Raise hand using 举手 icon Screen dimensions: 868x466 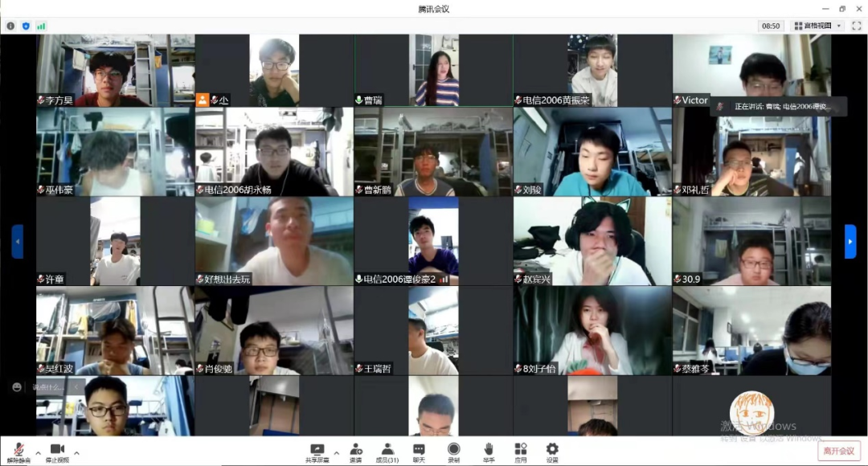489,452
